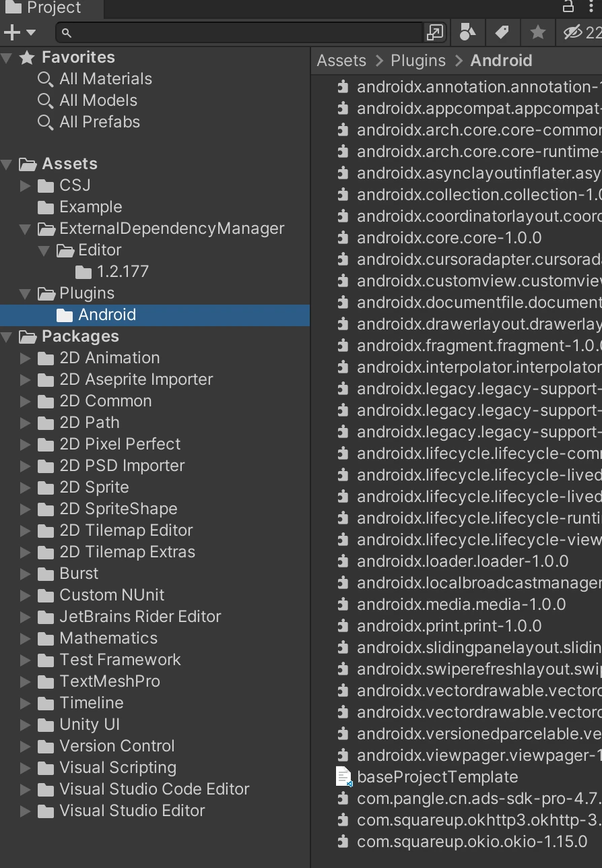Viewport: 602px width, 868px height.
Task: Click the Android folder icon in the tree
Action: (x=65, y=315)
